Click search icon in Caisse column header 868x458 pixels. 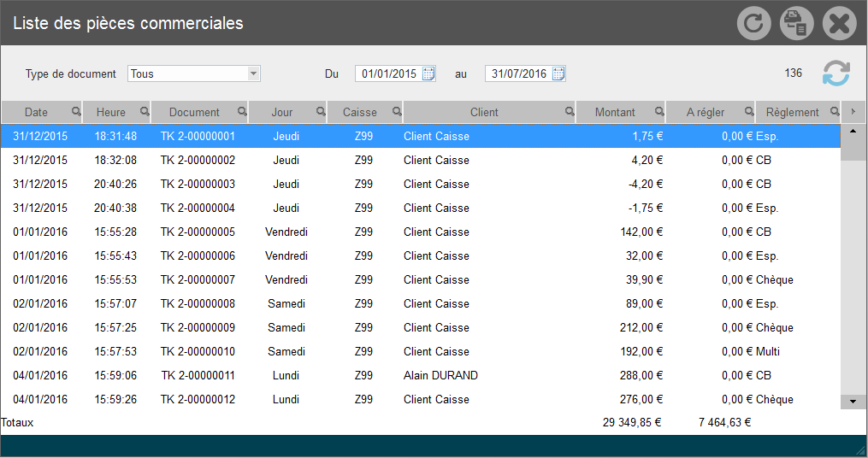pyautogui.click(x=397, y=112)
